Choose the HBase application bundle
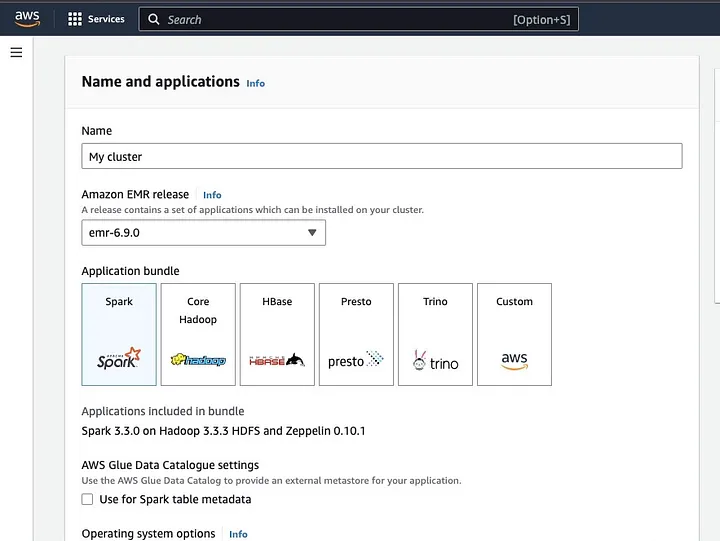The image size is (720, 541). click(277, 334)
